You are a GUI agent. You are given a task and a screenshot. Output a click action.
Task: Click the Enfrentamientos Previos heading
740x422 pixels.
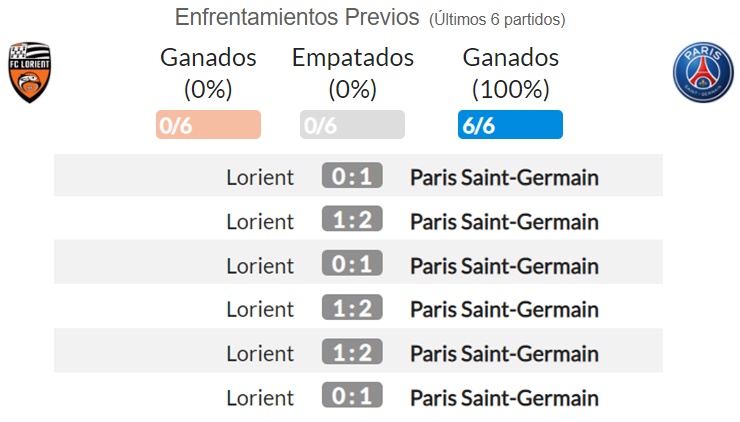pyautogui.click(x=297, y=17)
